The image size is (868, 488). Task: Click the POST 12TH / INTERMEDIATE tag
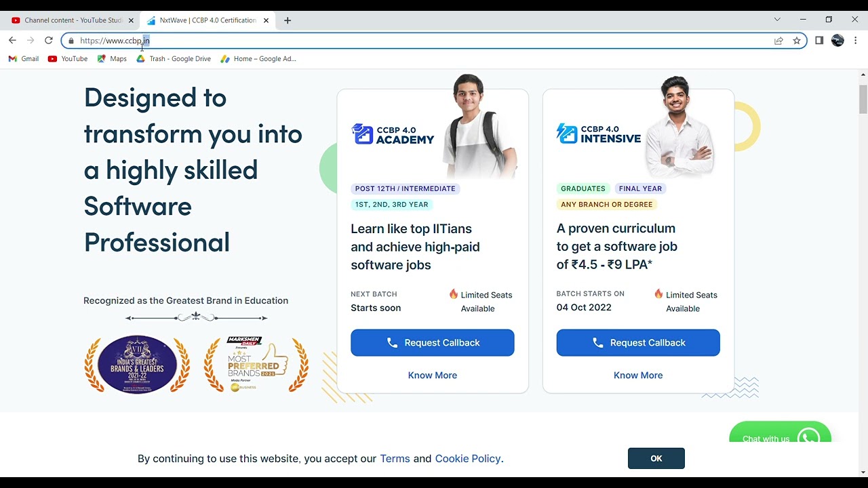pos(406,188)
